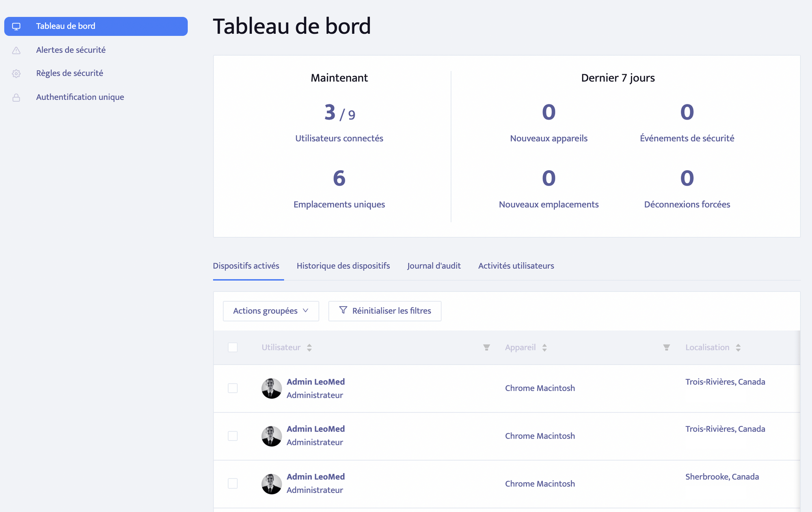Click Réinitialiser les filtres button
Image resolution: width=812 pixels, height=512 pixels.
384,311
